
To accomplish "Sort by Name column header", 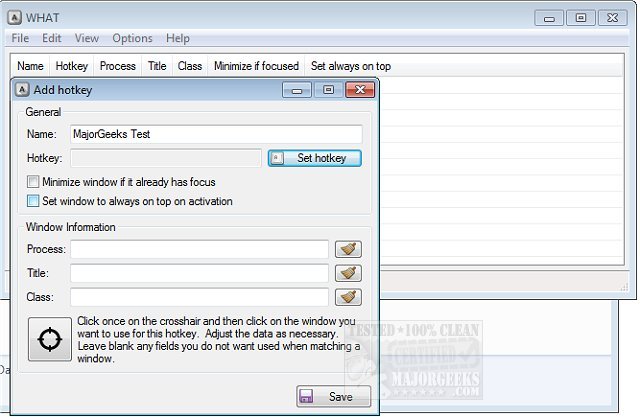I will click(30, 66).
